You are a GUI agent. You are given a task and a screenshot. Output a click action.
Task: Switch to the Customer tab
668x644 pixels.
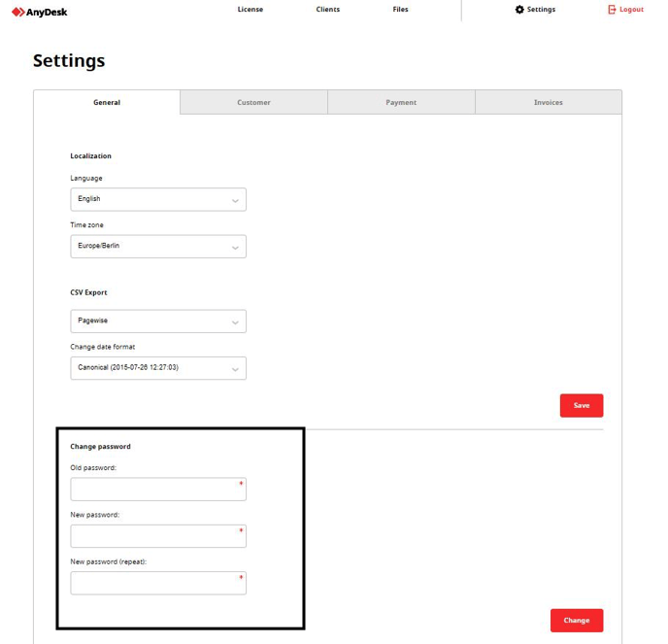coord(253,102)
